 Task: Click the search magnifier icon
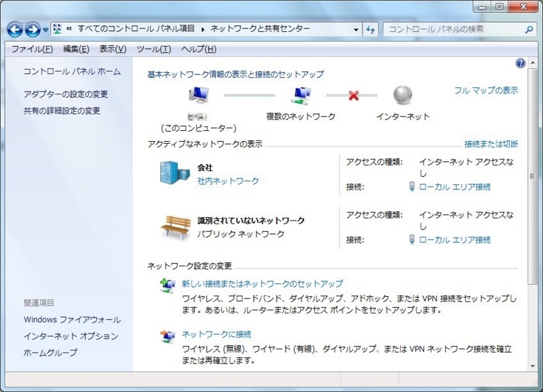(529, 30)
